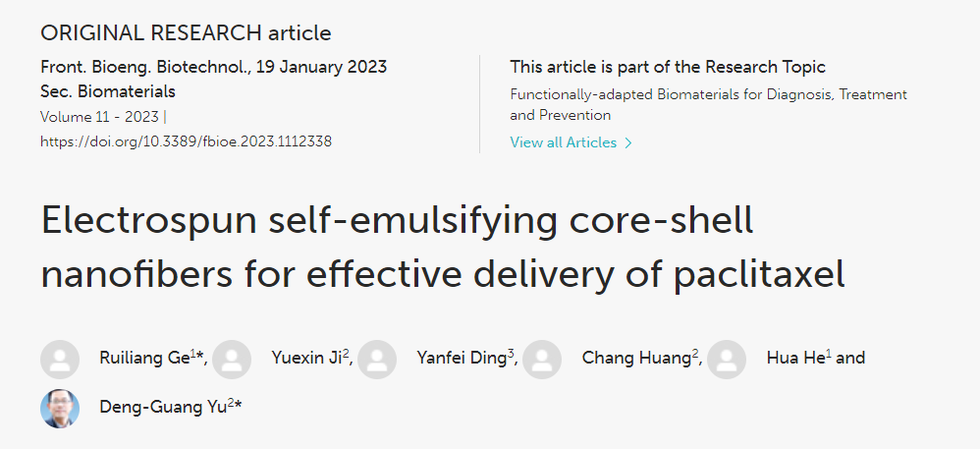The width and height of the screenshot is (980, 449).
Task: Open author name Chang Huang
Action: pyautogui.click(x=636, y=358)
